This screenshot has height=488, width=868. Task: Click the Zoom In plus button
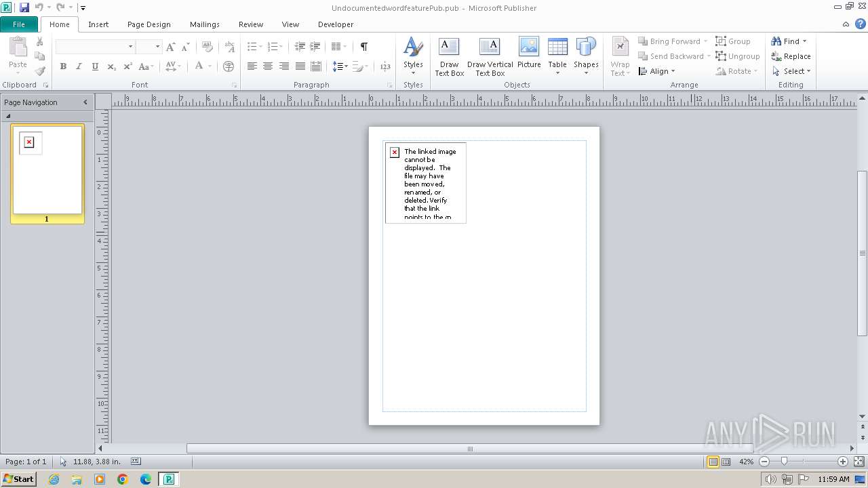(x=843, y=462)
